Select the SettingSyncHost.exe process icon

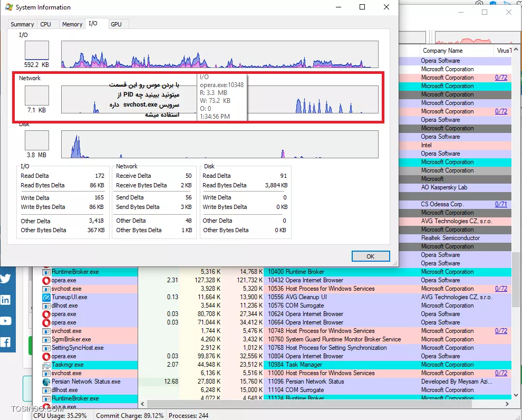point(46,348)
